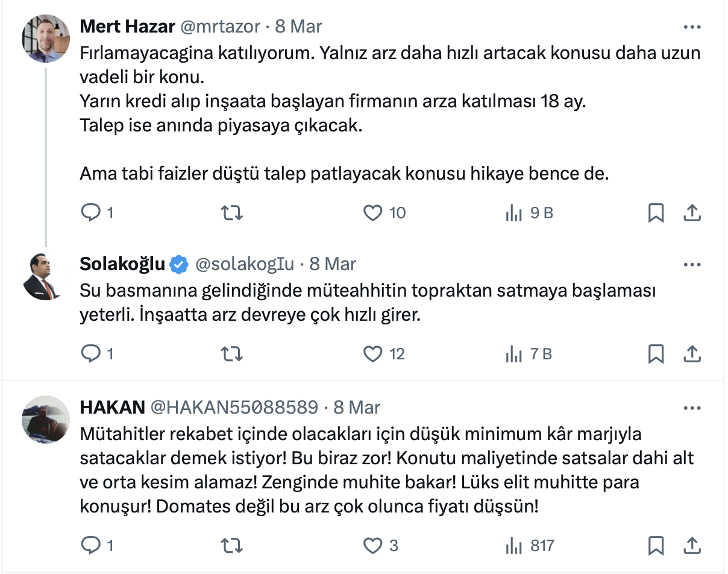
Task: View analytics of Mert Hazar's tweet
Action: click(514, 213)
